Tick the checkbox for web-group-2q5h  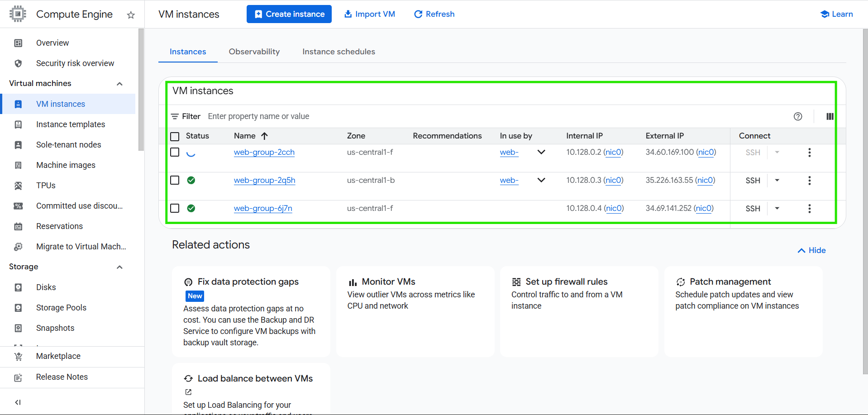pyautogui.click(x=175, y=180)
